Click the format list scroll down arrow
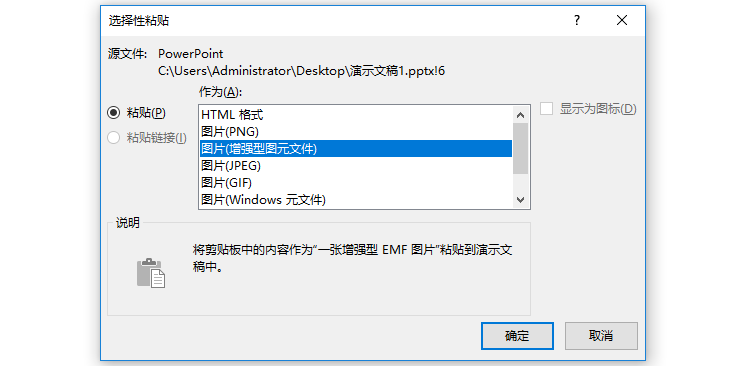732x366 pixels. [x=521, y=200]
